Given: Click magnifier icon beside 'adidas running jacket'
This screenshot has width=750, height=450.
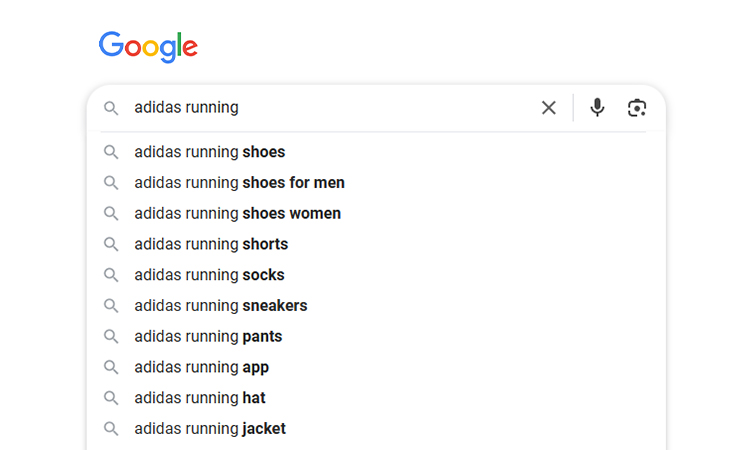Looking at the screenshot, I should [x=111, y=428].
